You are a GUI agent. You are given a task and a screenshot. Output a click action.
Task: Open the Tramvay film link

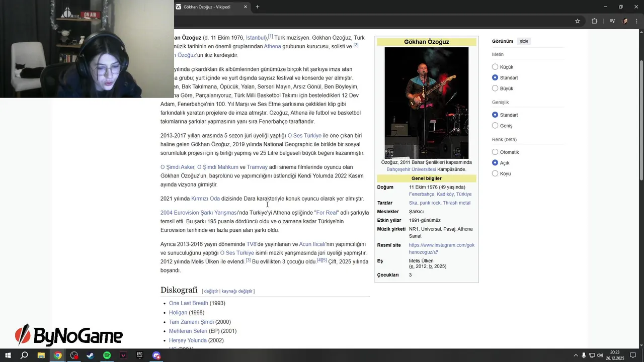pos(257,167)
